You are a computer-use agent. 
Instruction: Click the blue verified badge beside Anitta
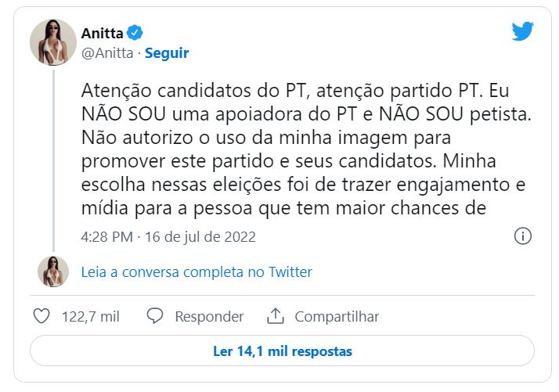[135, 33]
